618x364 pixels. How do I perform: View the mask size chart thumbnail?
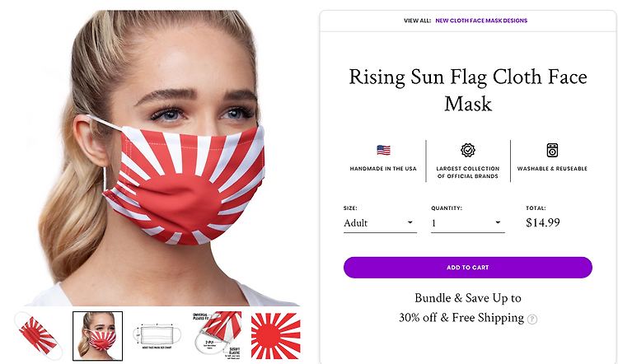(157, 337)
